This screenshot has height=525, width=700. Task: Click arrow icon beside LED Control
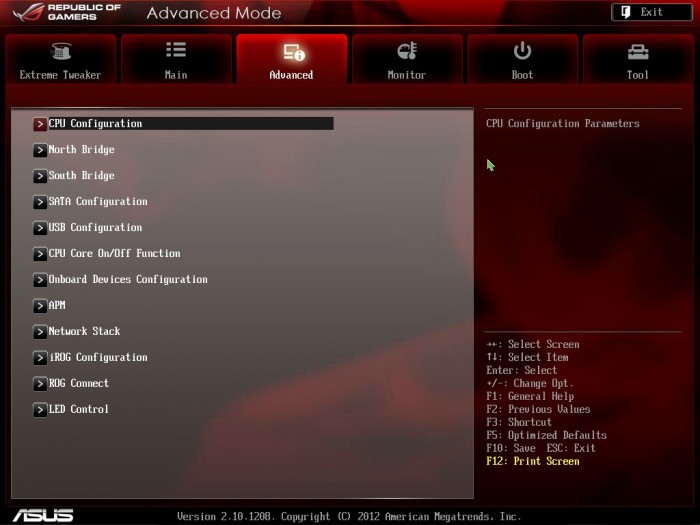pos(40,409)
